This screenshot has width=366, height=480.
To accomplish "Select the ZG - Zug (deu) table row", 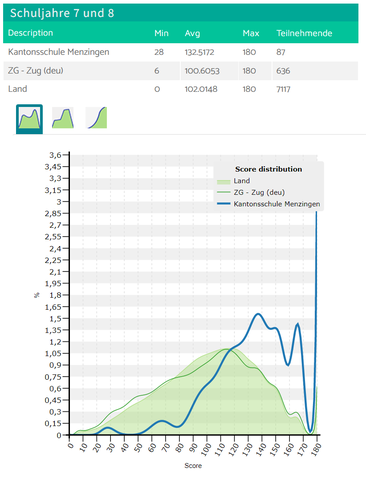I will coord(181,71).
